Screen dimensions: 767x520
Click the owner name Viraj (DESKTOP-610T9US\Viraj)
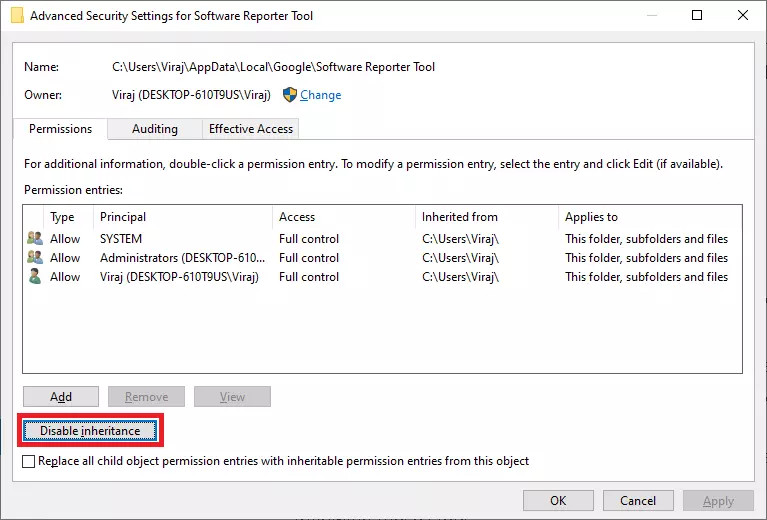pyautogui.click(x=191, y=95)
